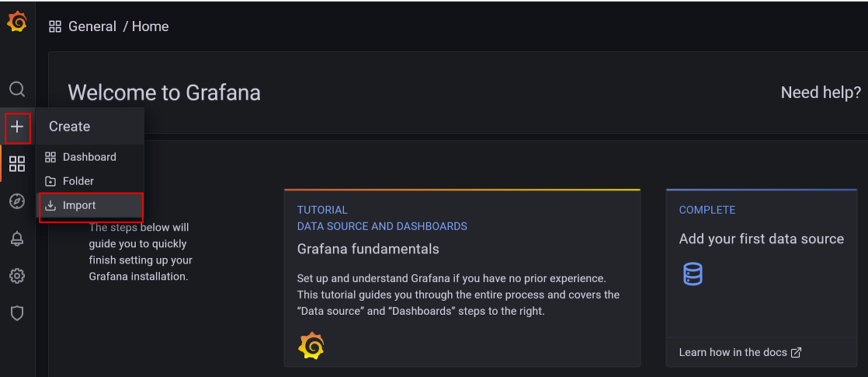Click the blue database data source icon
Viewport: 868px width, 377px height.
[x=693, y=274]
